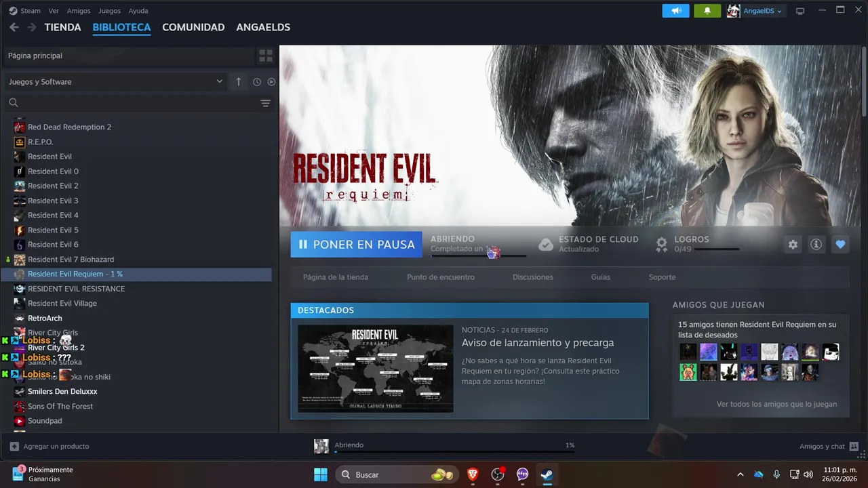Open the ANGAELDS profile tab
868x488 pixels.
click(x=263, y=27)
